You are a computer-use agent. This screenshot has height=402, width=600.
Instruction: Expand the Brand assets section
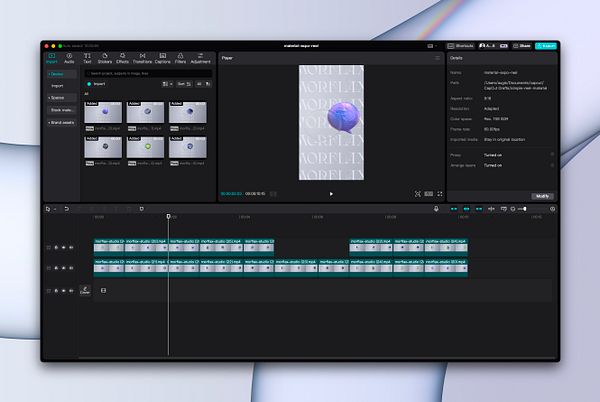coord(60,121)
